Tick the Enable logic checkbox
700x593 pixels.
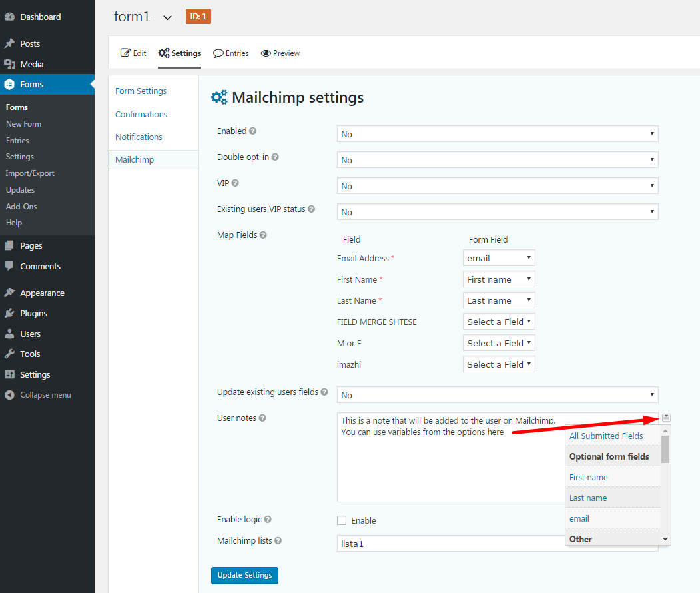click(342, 520)
